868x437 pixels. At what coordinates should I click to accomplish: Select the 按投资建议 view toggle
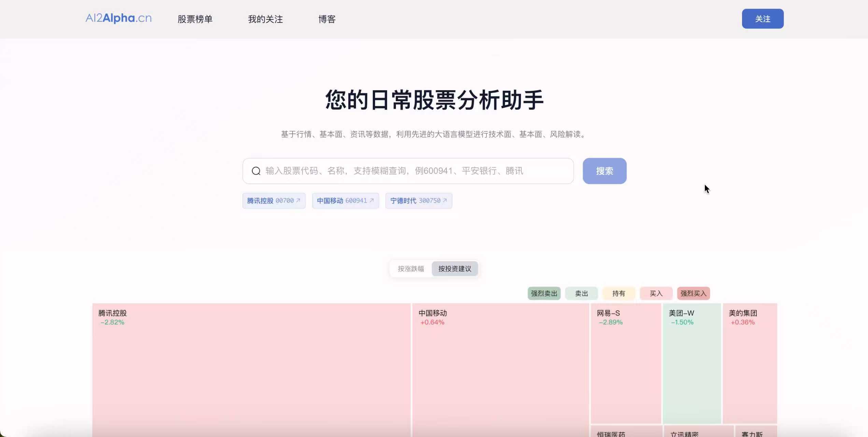[x=455, y=269]
